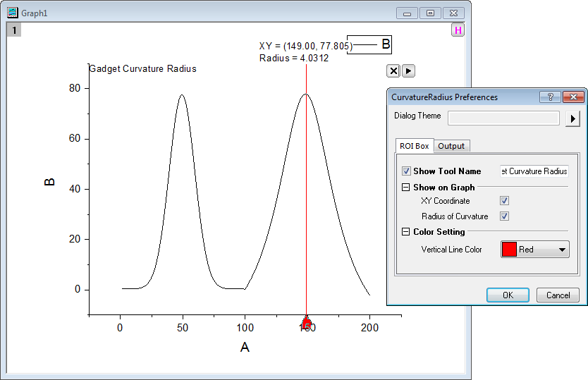Screen dimensions: 588x380
Task: Click the x-axis tick label 200
Action: tap(369, 328)
